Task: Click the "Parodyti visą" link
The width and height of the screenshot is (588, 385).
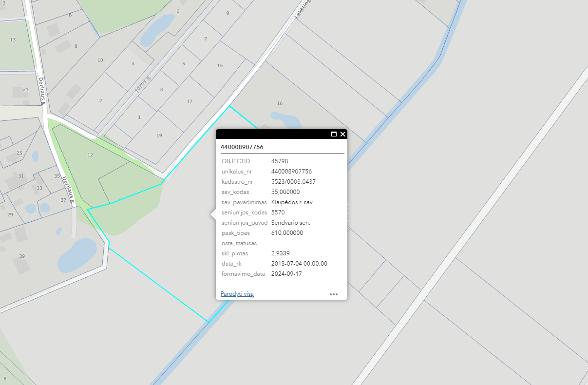Action: [237, 294]
